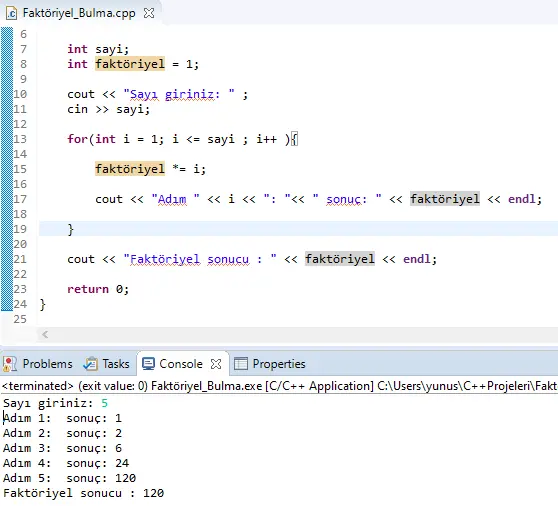
Task: Click the 'for' keyword on line 13
Action: pyautogui.click(x=77, y=139)
